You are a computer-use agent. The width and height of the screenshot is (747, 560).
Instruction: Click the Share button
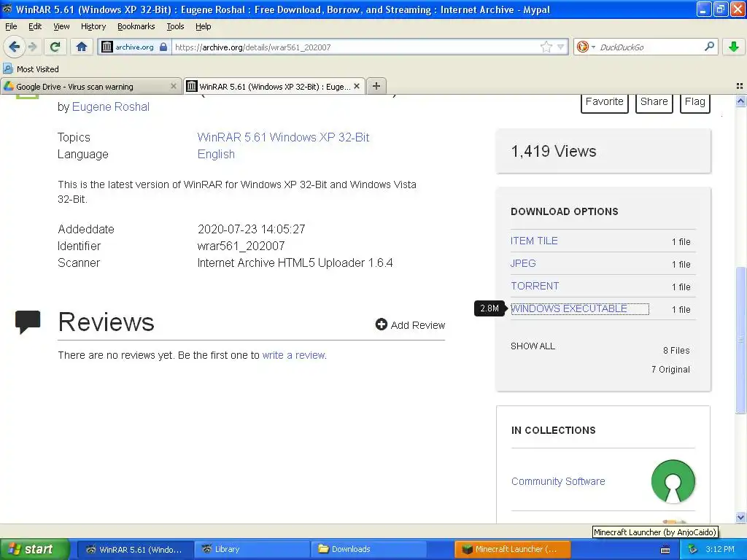point(654,102)
